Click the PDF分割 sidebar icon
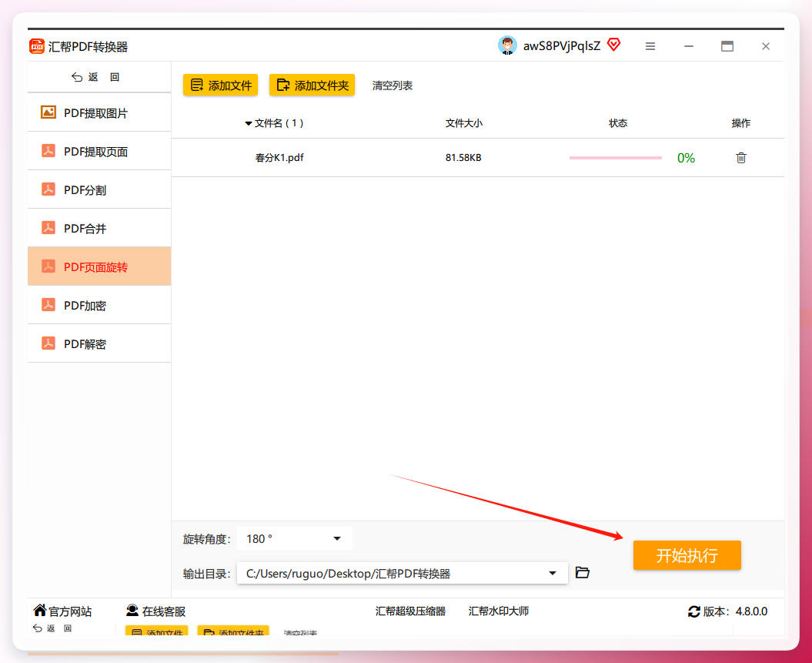Viewport: 812px width, 663px height. [x=48, y=189]
